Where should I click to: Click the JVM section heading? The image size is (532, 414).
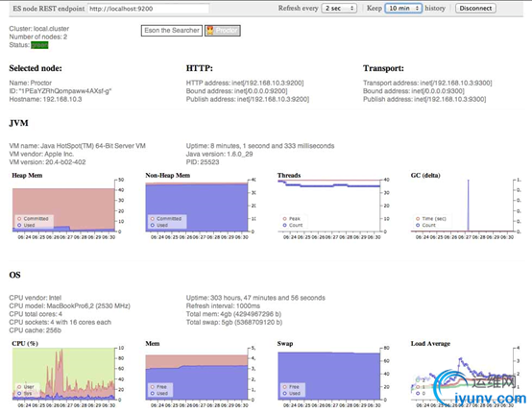tap(18, 123)
